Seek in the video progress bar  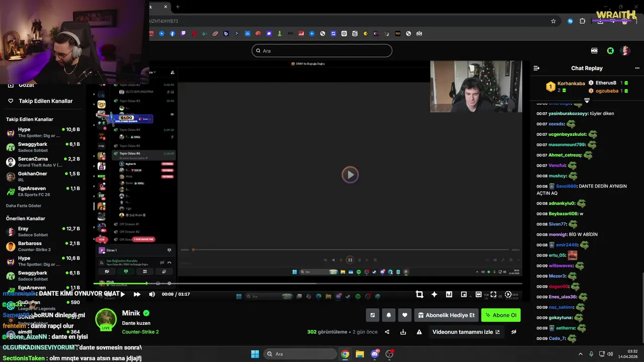(308, 284)
